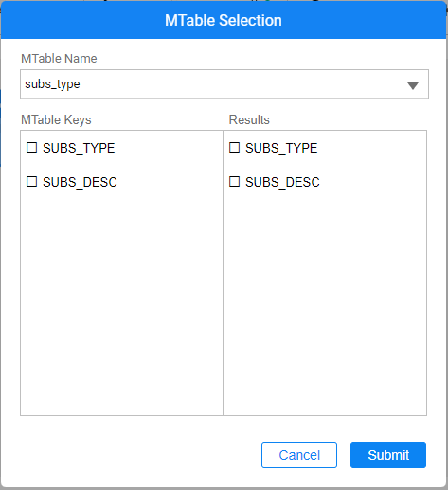This screenshot has width=448, height=490.
Task: Click the Results heading
Action: point(249,120)
